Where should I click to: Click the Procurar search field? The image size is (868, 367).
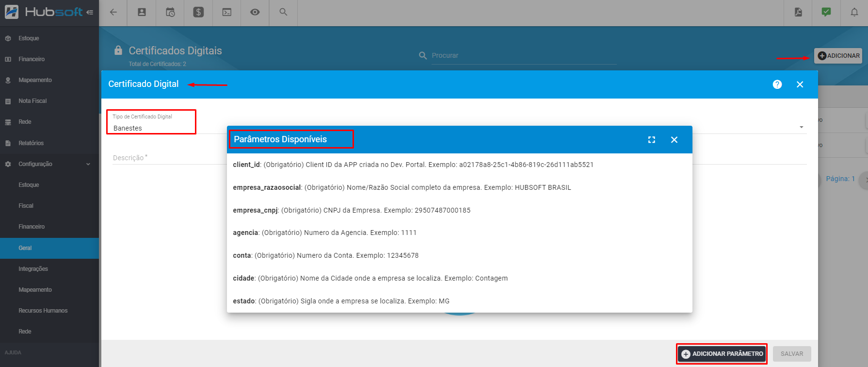524,56
